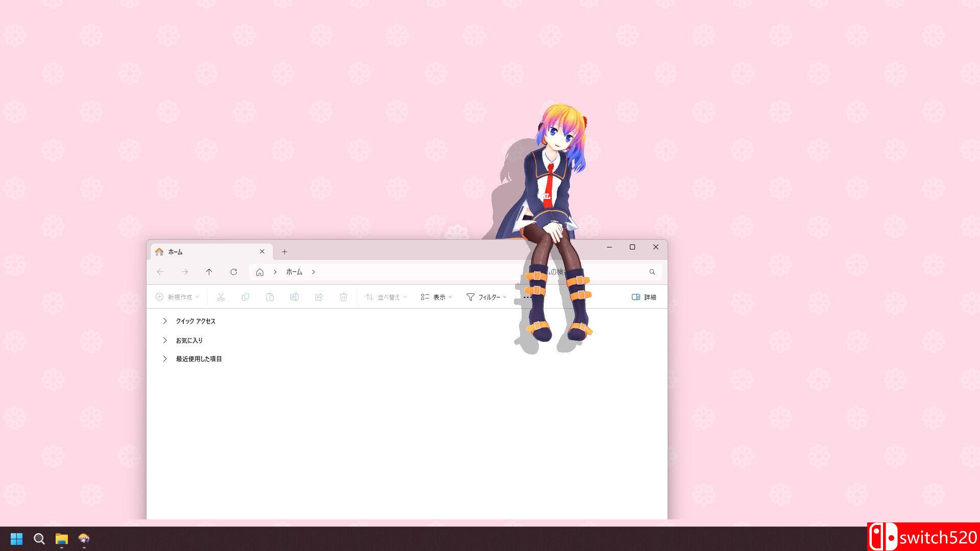Click the search magnifier in Explorer
980x551 pixels.
point(652,272)
